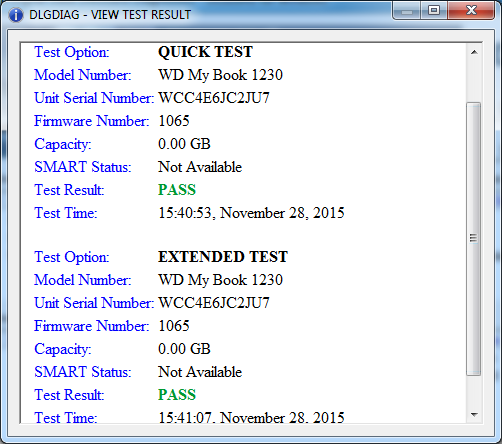Click the quick test time 15:40:53, November 28, 2015
502x444 pixels.
pyautogui.click(x=251, y=213)
